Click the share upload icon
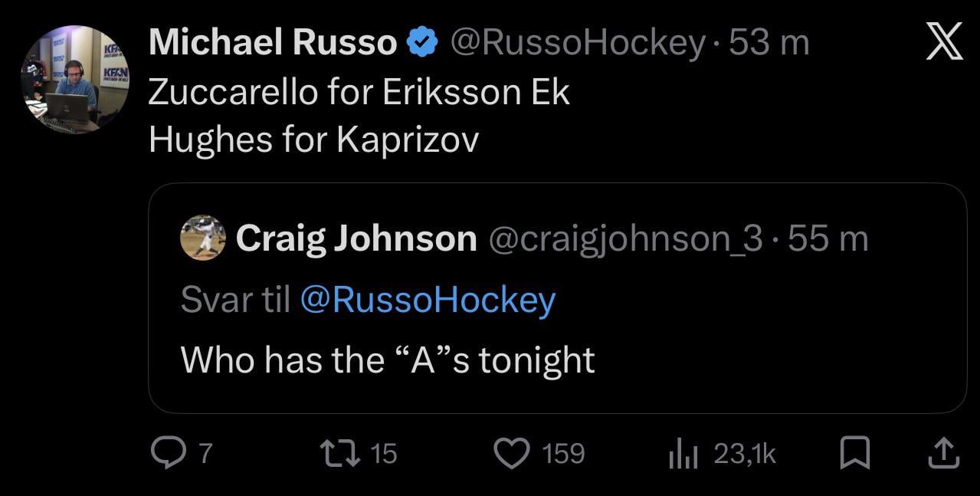 [943, 454]
